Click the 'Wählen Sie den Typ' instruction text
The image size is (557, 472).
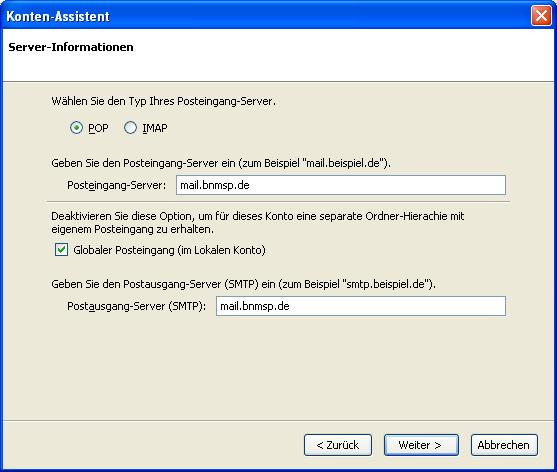tap(163, 101)
